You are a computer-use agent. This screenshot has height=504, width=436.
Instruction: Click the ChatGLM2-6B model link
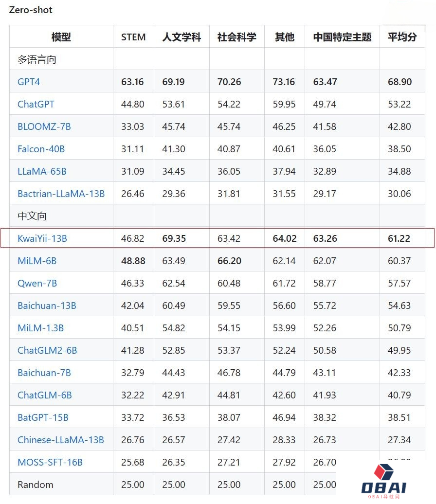47,350
